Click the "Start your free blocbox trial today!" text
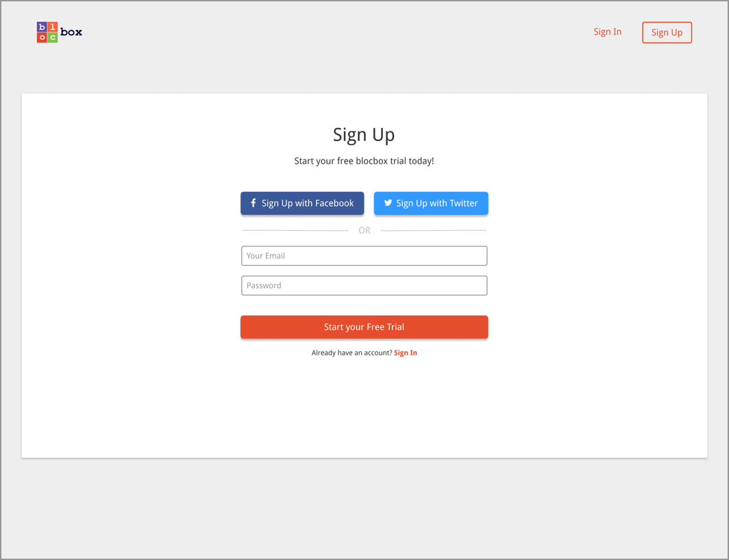Screen dimensions: 729x560 point(364,161)
